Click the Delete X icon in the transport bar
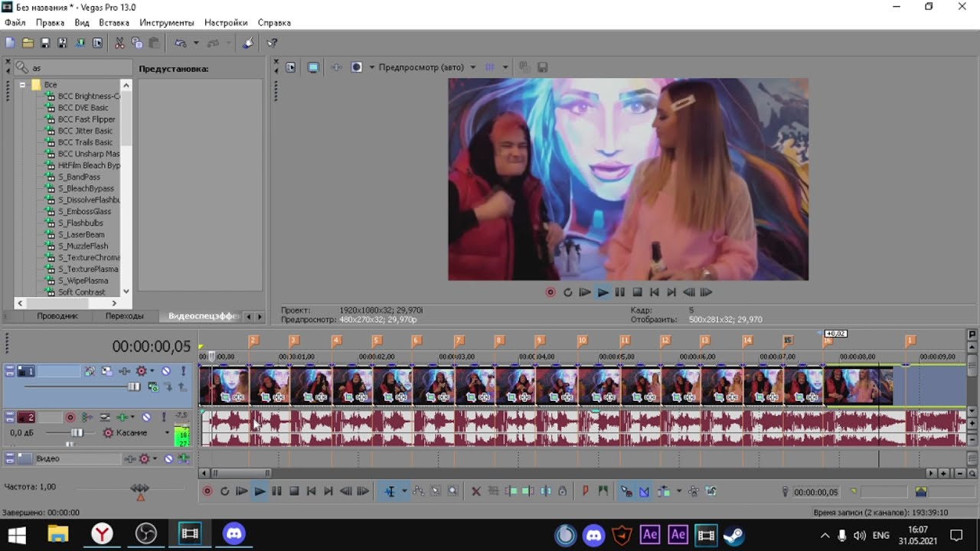The width and height of the screenshot is (980, 551). 475,491
